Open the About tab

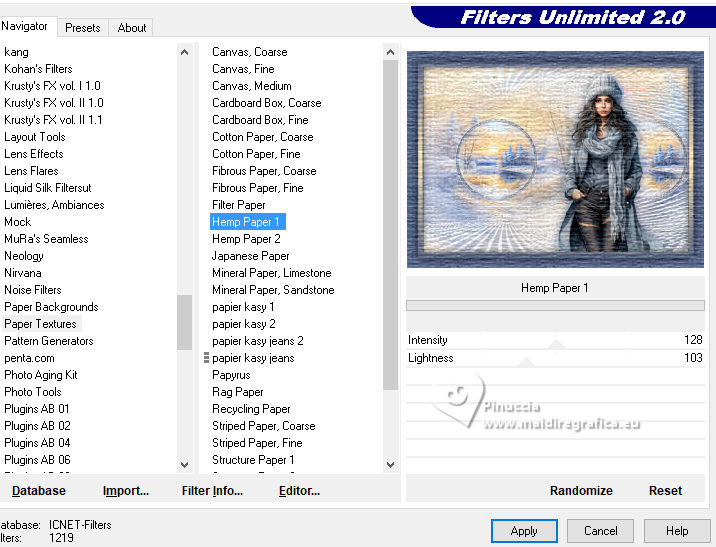click(132, 28)
